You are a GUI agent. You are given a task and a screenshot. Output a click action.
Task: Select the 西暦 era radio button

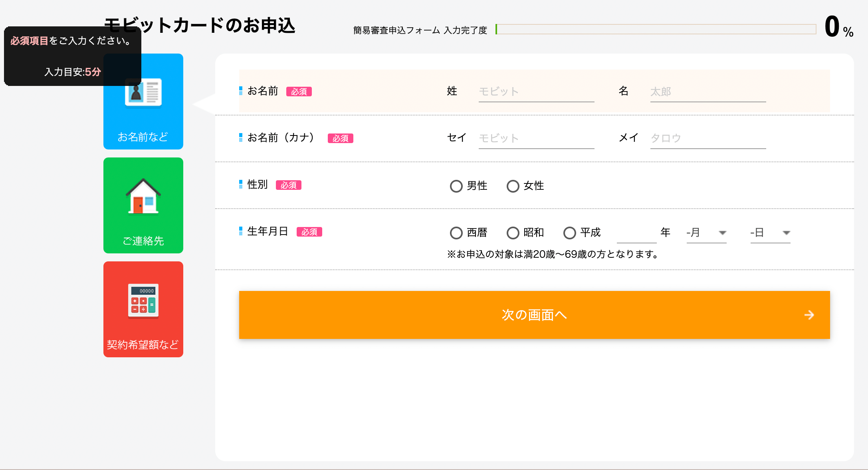[x=456, y=233]
